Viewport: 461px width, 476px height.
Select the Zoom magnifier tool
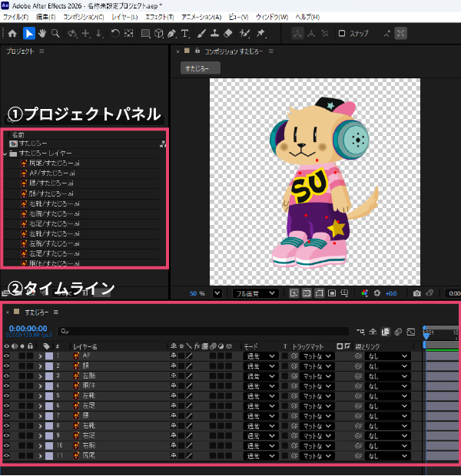55,33
